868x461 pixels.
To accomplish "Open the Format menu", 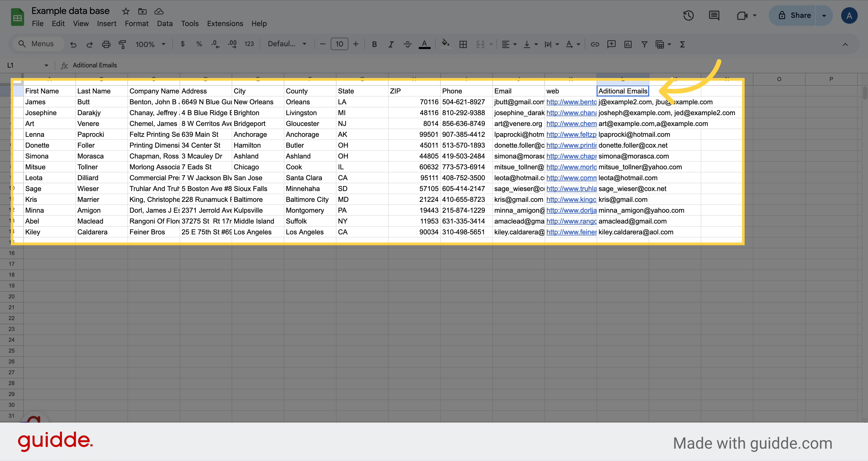I will (x=135, y=23).
